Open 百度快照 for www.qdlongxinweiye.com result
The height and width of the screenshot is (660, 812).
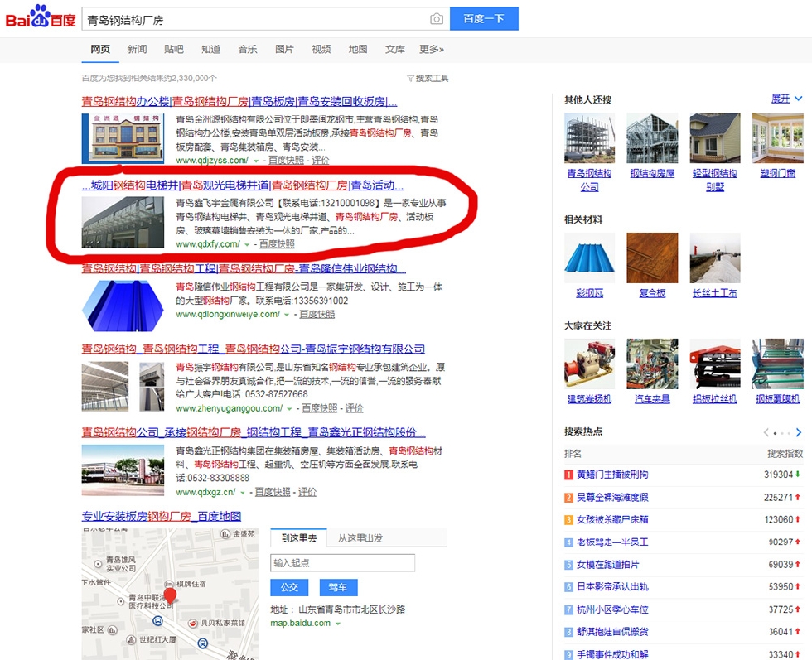317,314
